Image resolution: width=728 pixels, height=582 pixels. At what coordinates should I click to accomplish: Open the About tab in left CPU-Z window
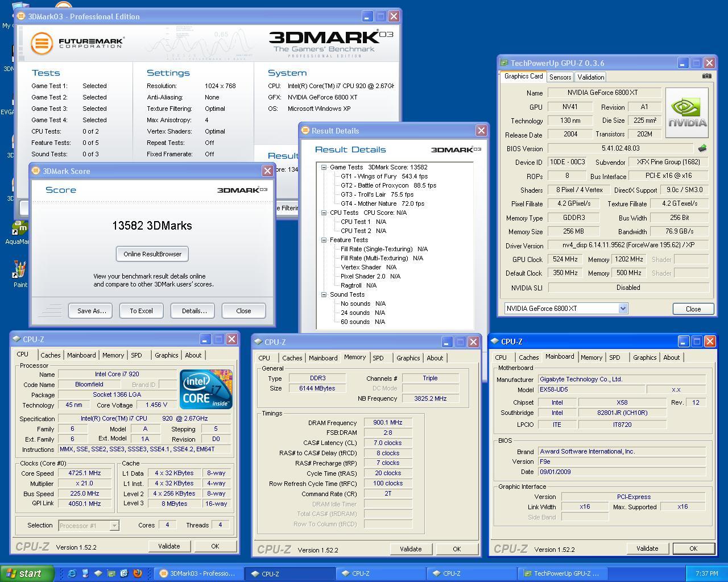193,355
